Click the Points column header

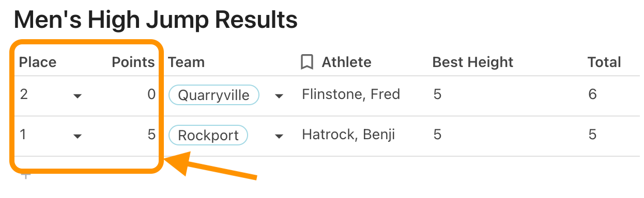(133, 62)
